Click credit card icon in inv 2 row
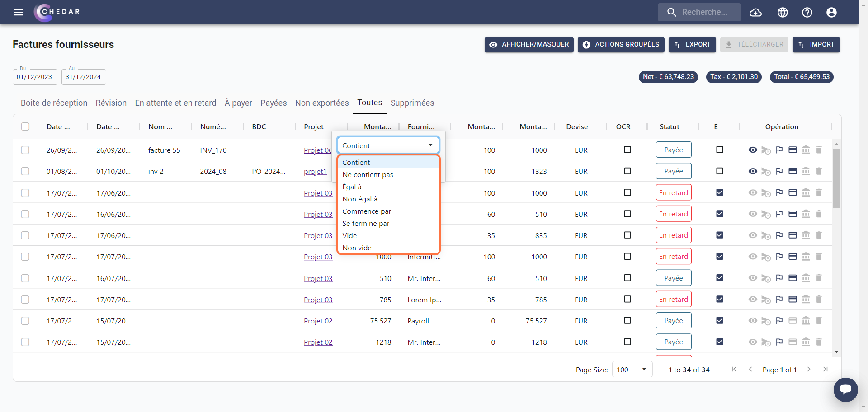Viewport: 868px width, 412px height. click(793, 171)
